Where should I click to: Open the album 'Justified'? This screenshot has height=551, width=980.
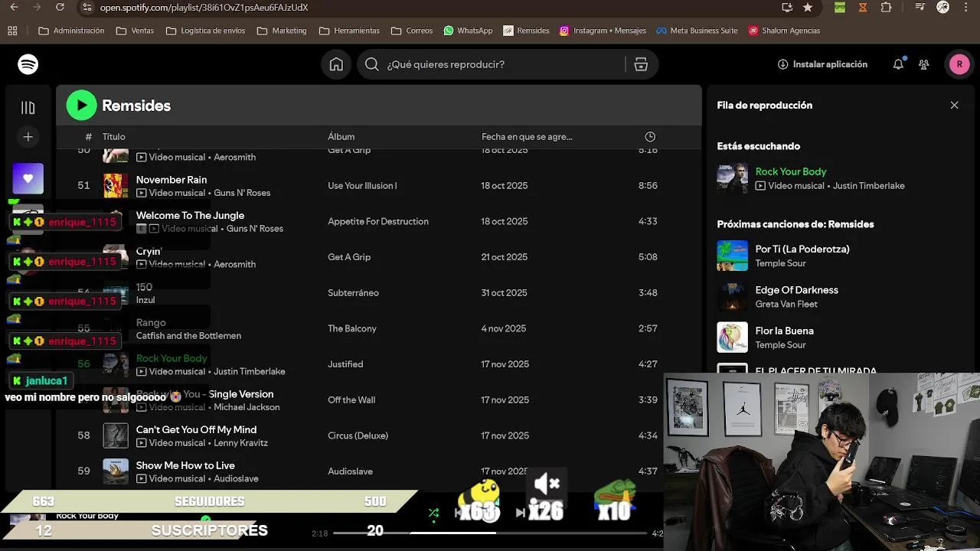(345, 364)
